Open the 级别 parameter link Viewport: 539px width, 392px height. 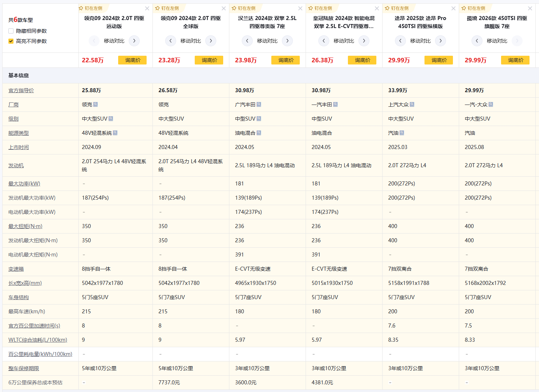(x=13, y=119)
